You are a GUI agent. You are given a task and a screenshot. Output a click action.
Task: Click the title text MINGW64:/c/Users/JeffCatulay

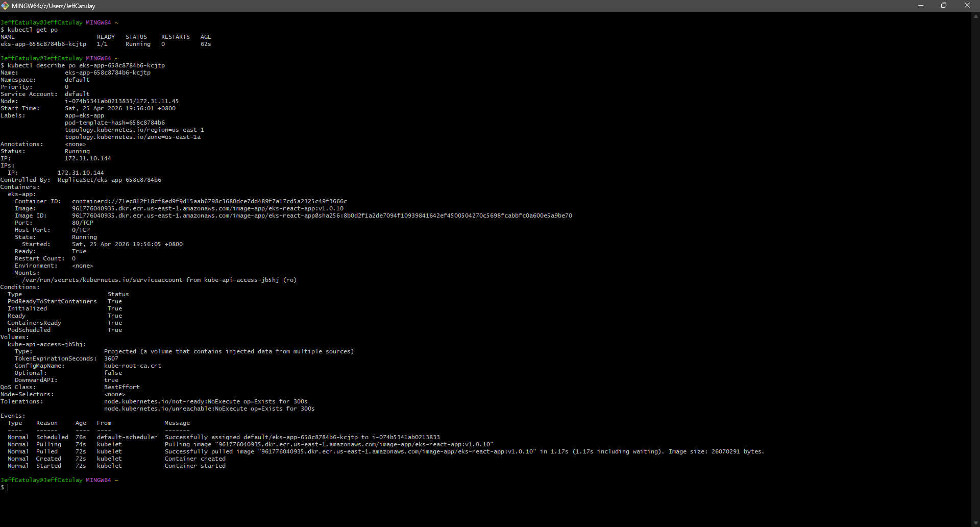(x=54, y=6)
